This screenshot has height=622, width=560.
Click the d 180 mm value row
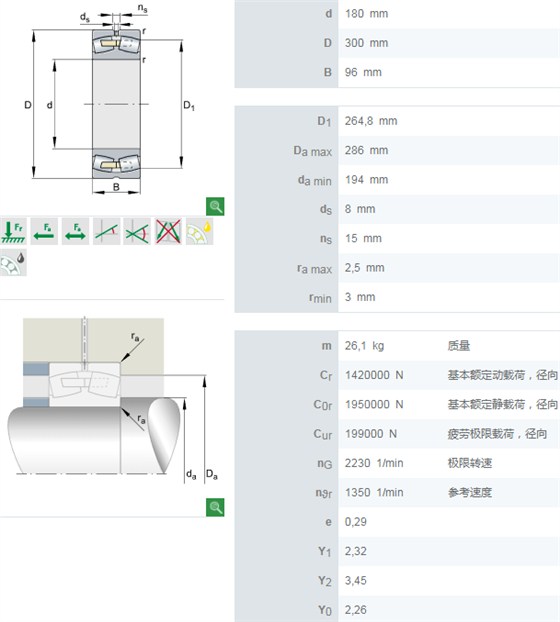[397, 14]
